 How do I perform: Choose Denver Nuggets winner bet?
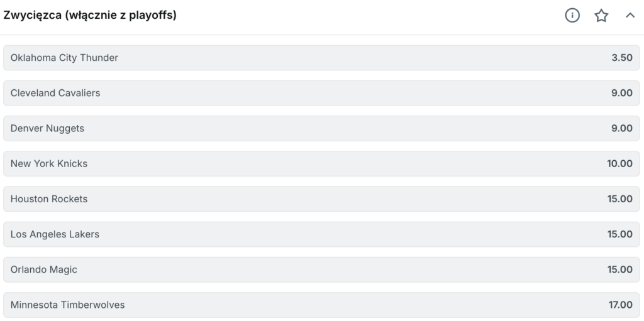[321, 128]
